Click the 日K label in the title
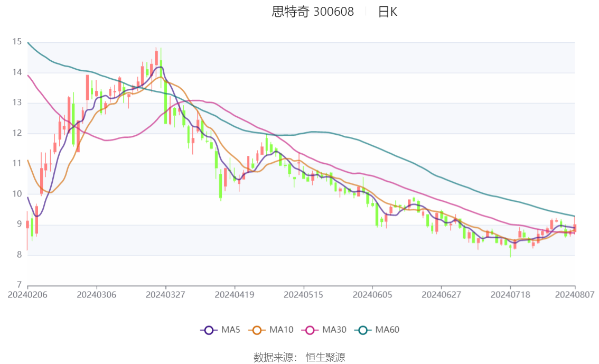 pyautogui.click(x=387, y=12)
